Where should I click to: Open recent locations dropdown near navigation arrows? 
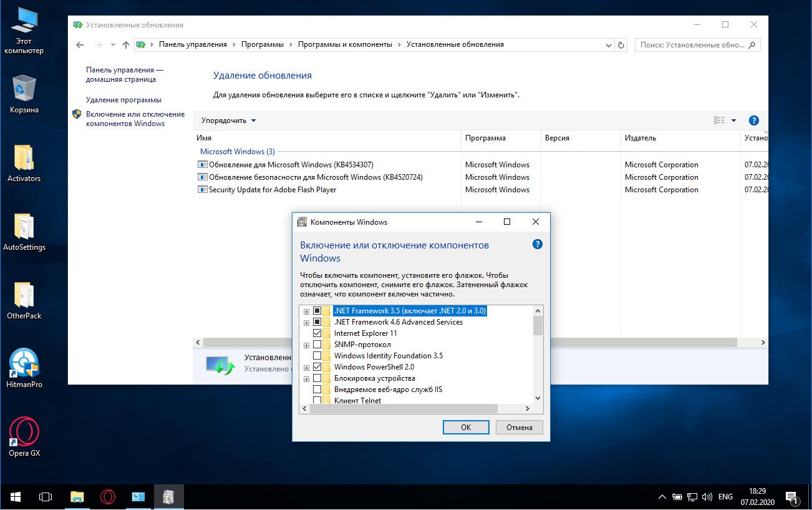[113, 45]
